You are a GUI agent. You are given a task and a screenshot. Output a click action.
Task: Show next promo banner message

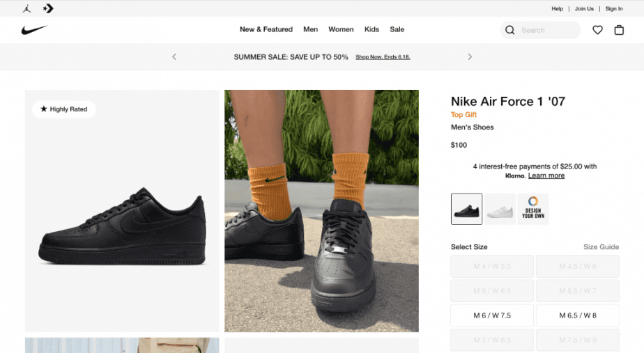tap(470, 56)
